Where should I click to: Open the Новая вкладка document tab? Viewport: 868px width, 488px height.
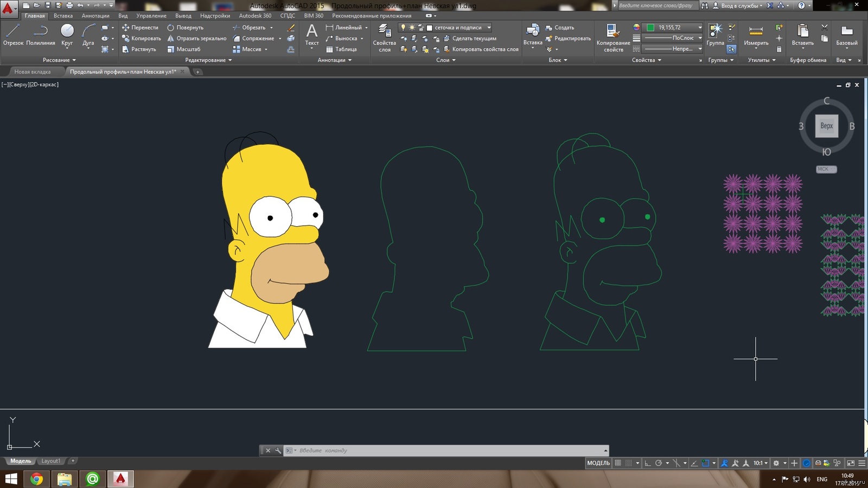click(x=33, y=72)
